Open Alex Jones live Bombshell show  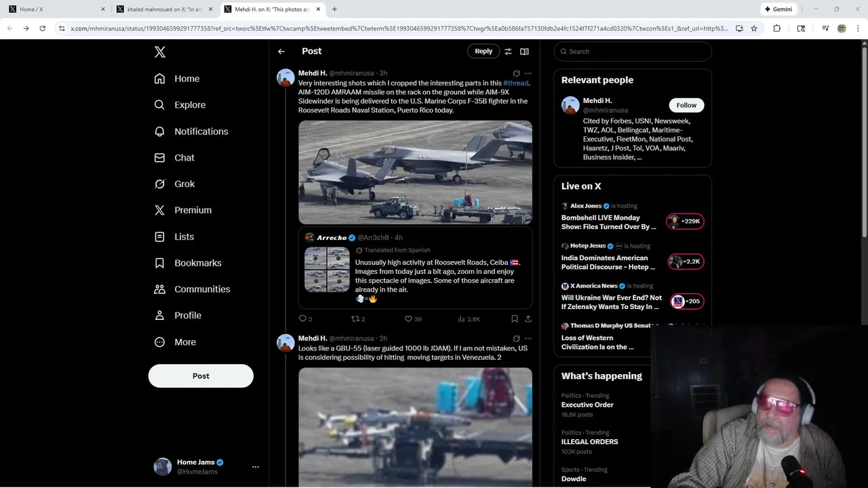(x=608, y=222)
